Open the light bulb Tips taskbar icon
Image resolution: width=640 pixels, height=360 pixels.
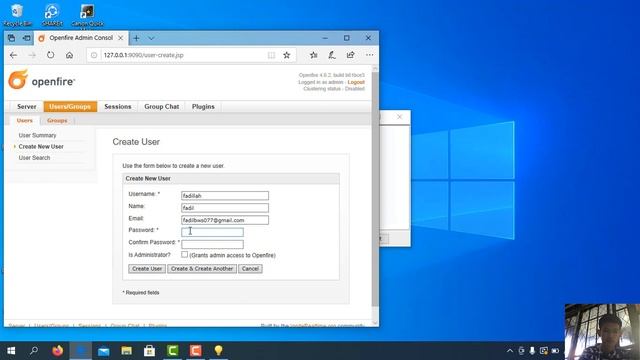tap(218, 351)
